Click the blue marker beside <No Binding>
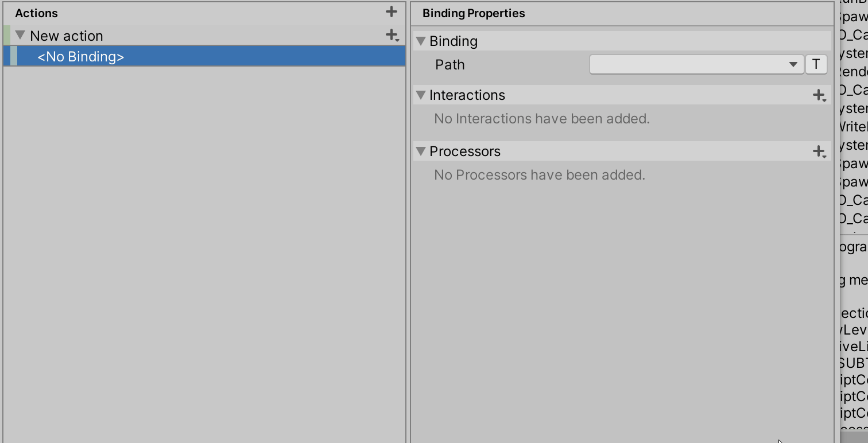Viewport: 868px width, 443px height. coord(14,56)
